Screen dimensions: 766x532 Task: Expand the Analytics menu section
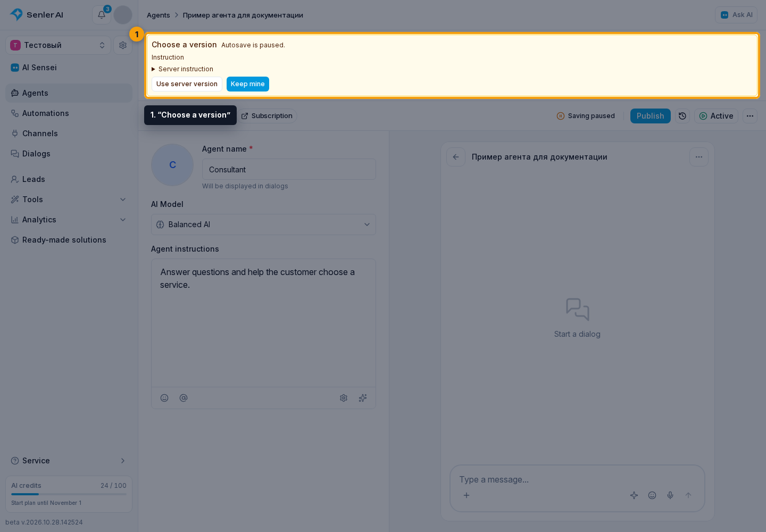pos(69,220)
